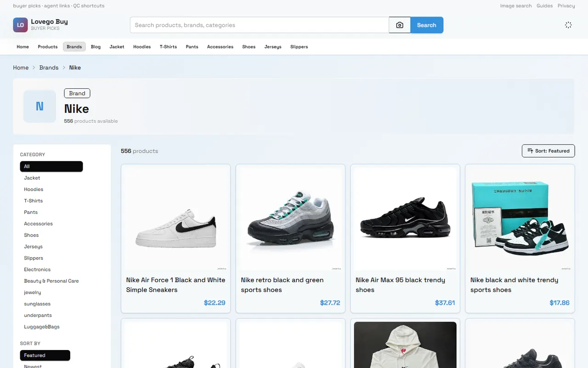Filter by underpants category in sidebar
Image resolution: width=588 pixels, height=368 pixels.
click(x=38, y=315)
